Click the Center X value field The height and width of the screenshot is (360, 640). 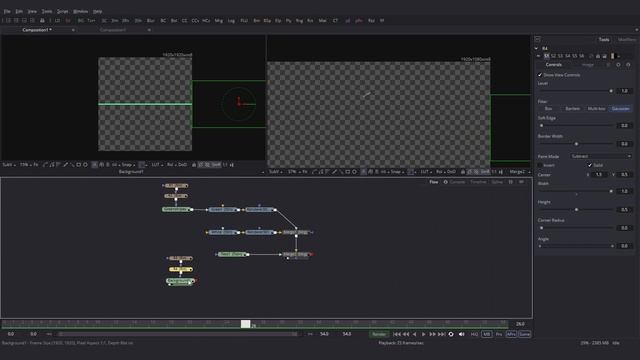point(599,175)
